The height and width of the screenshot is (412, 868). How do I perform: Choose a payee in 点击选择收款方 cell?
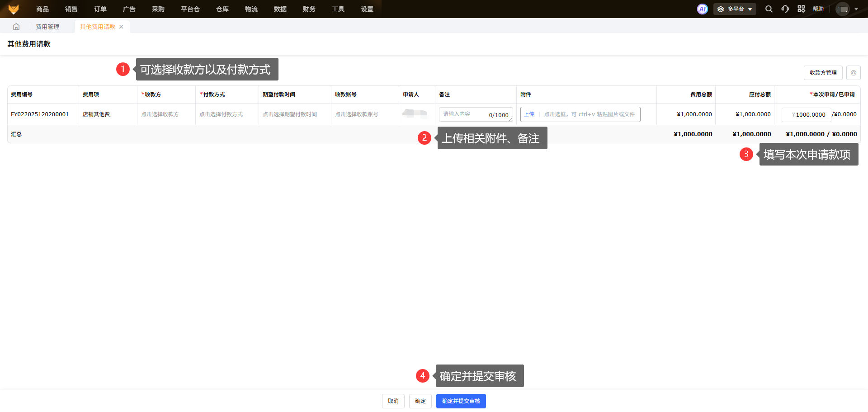[160, 114]
